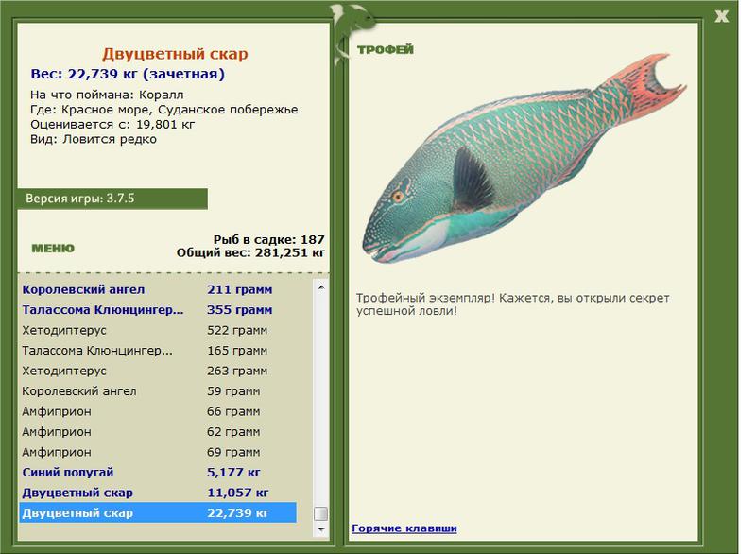The image size is (756, 554).
Task: Select Амфиприон 62 грамм row
Action: point(158,431)
